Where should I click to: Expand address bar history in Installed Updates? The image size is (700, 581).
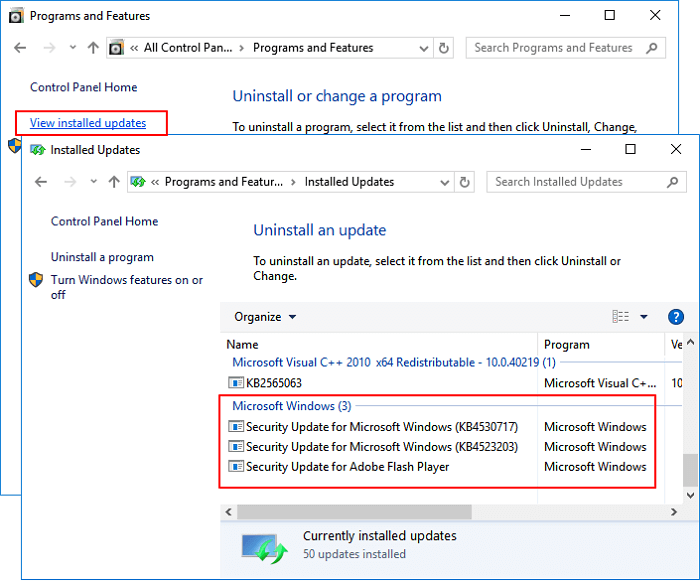click(445, 182)
